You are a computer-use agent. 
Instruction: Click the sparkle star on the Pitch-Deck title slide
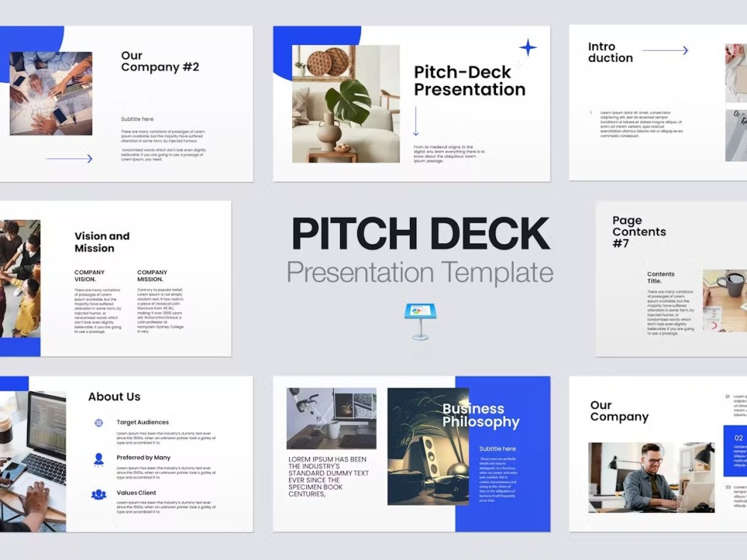point(528,46)
